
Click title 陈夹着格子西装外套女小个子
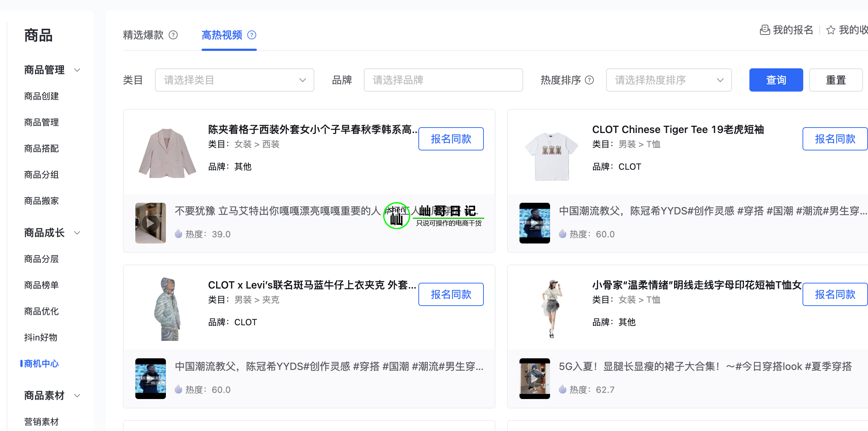point(312,129)
